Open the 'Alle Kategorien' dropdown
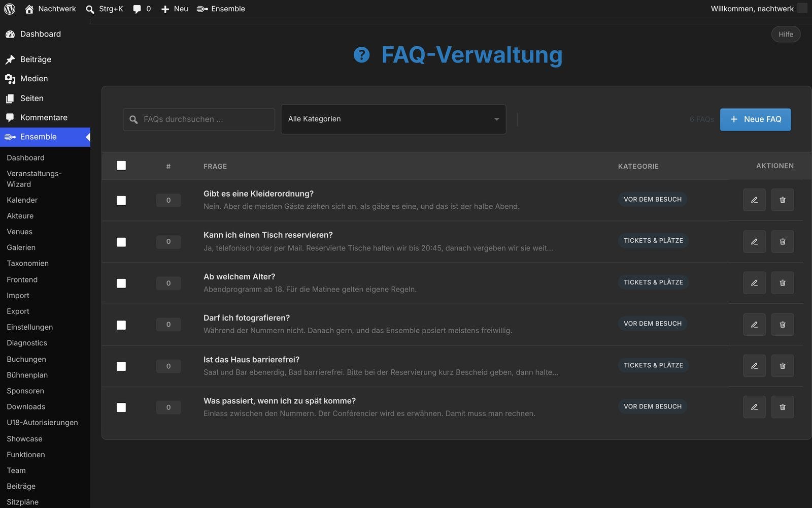 click(393, 119)
